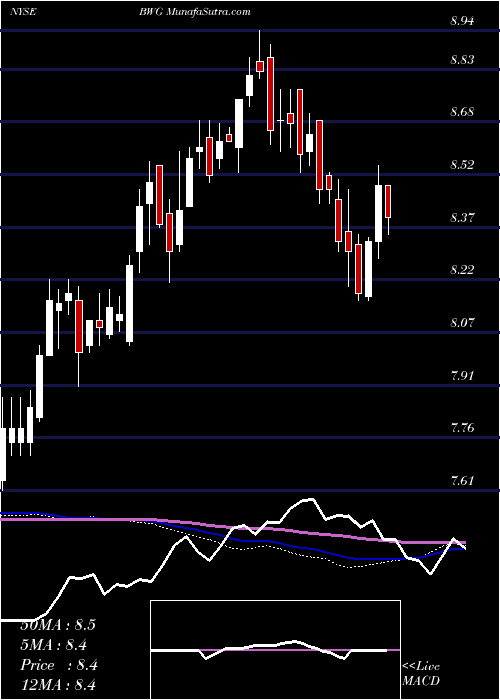This screenshot has height=700, width=500.
Task: Select the 7.61 price axis label
Action: 462,480
